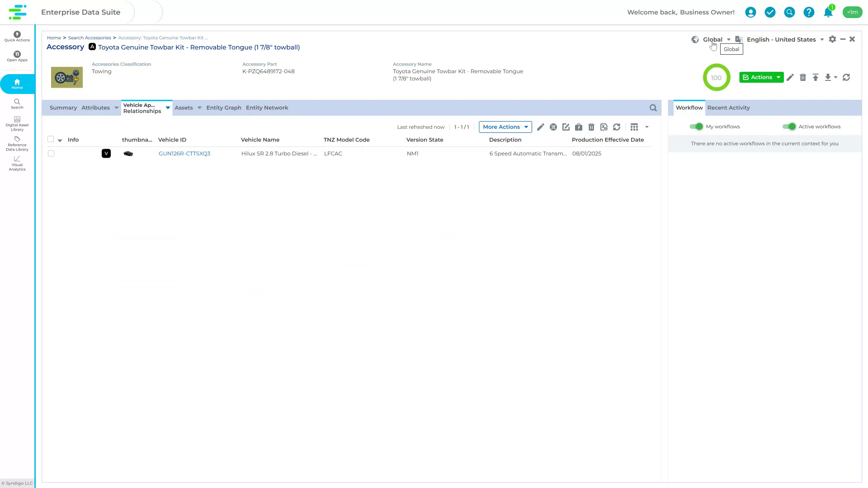The height and width of the screenshot is (488, 868).
Task: Delete the accessory using the trash icon
Action: coord(803,77)
